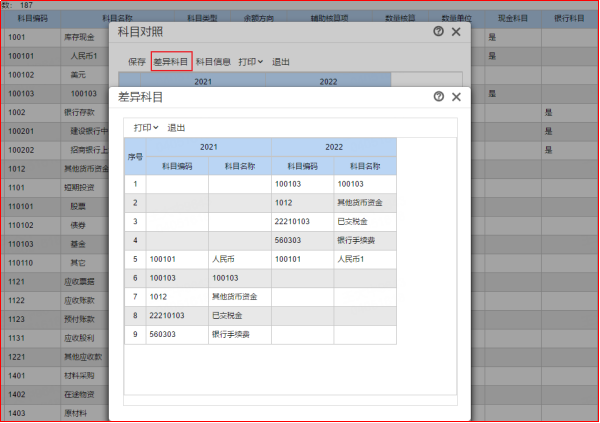The height and width of the screenshot is (423, 600).
Task: Click help icon in 科目对照 dialog
Action: click(x=438, y=32)
